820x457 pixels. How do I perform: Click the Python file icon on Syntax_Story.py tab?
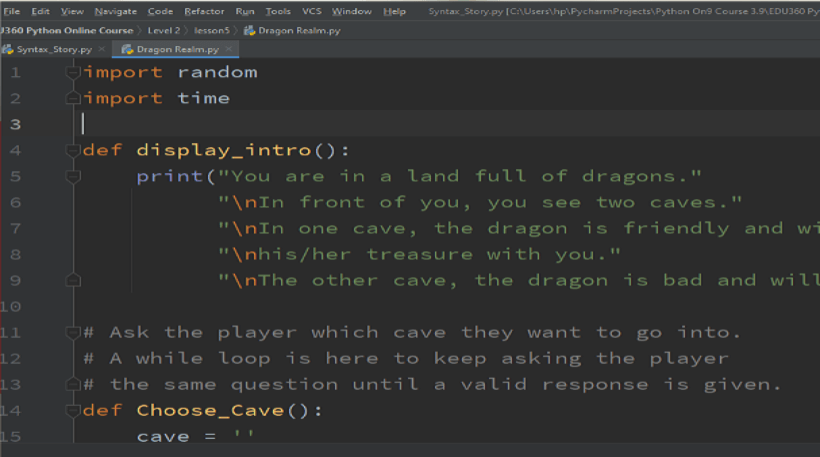coord(8,49)
